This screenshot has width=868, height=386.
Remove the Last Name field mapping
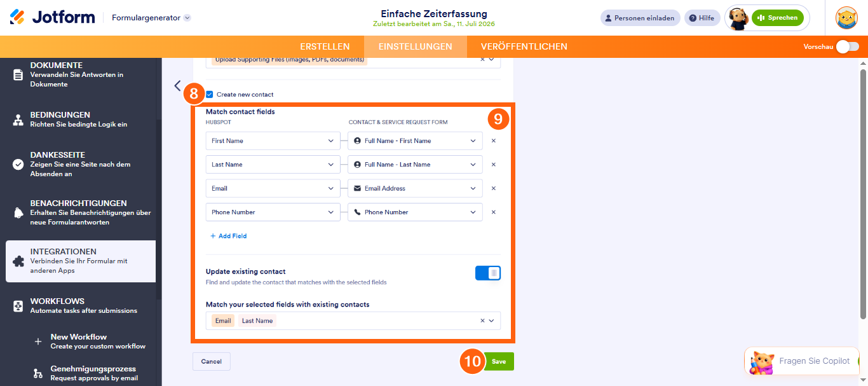tap(493, 164)
